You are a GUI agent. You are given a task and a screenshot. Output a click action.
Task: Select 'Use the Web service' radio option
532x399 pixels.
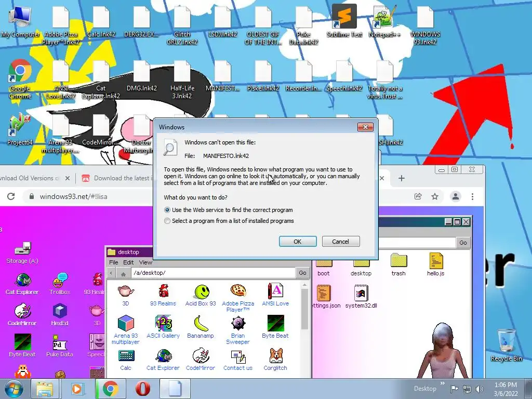167,210
